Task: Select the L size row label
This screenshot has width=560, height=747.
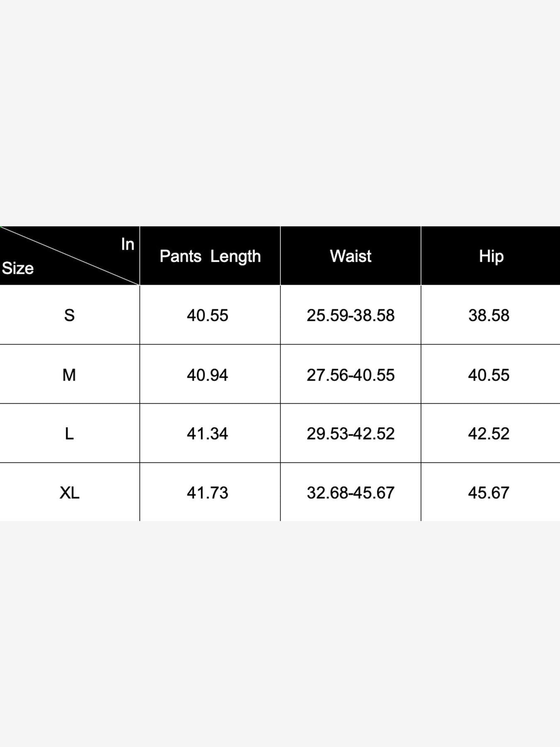Action: point(69,434)
